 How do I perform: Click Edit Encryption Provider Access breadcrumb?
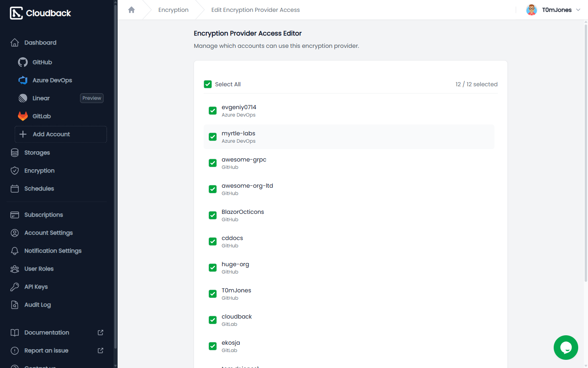[x=256, y=10]
